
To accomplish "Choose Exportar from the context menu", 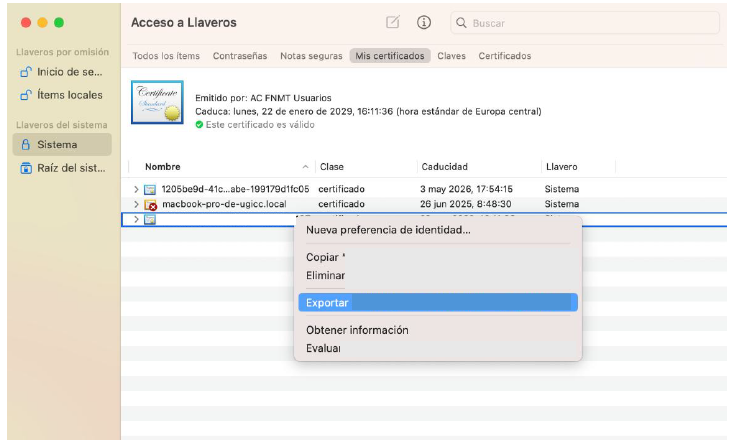I will 326,302.
